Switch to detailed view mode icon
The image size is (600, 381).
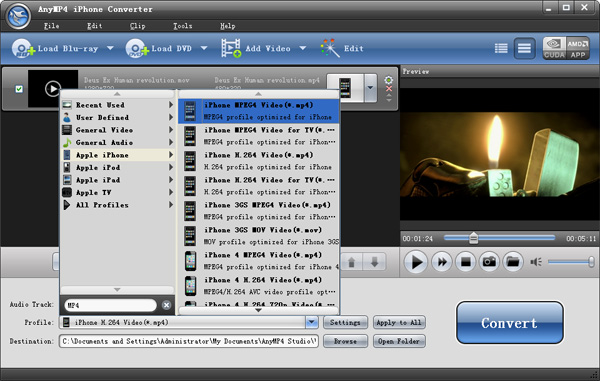[524, 48]
